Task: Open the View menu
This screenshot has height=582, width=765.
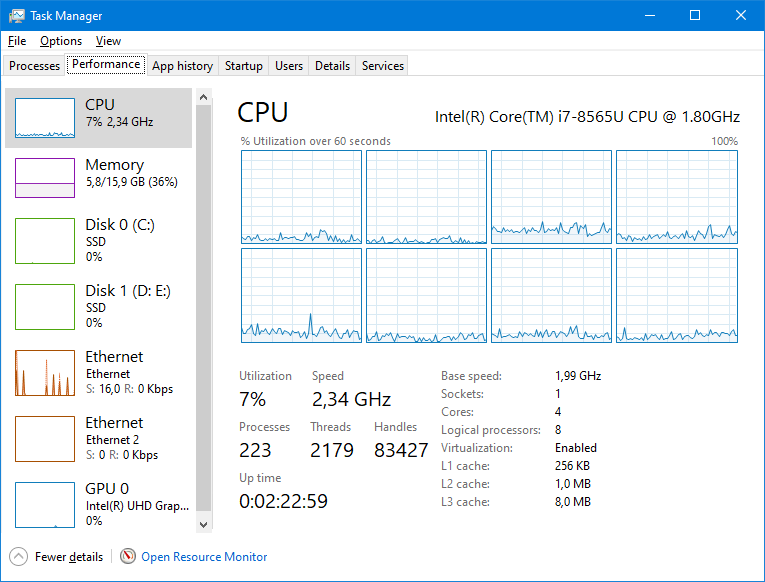Action: (108, 41)
